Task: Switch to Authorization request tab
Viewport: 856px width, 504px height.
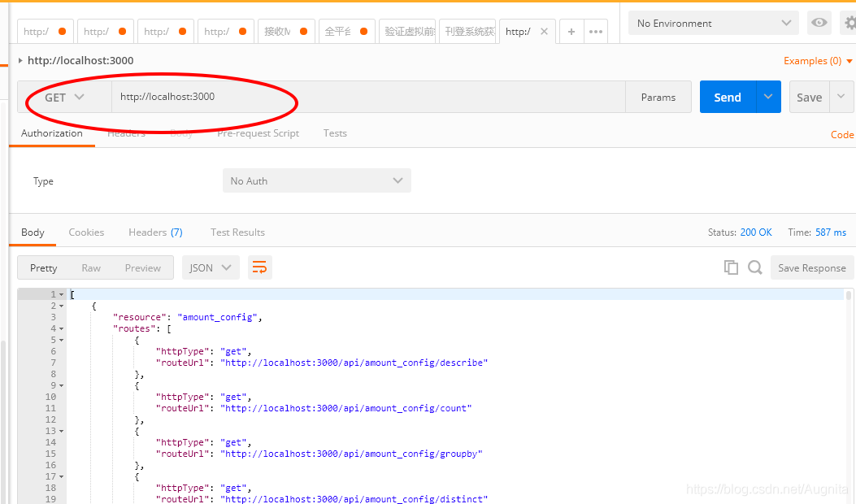Action: [x=52, y=133]
